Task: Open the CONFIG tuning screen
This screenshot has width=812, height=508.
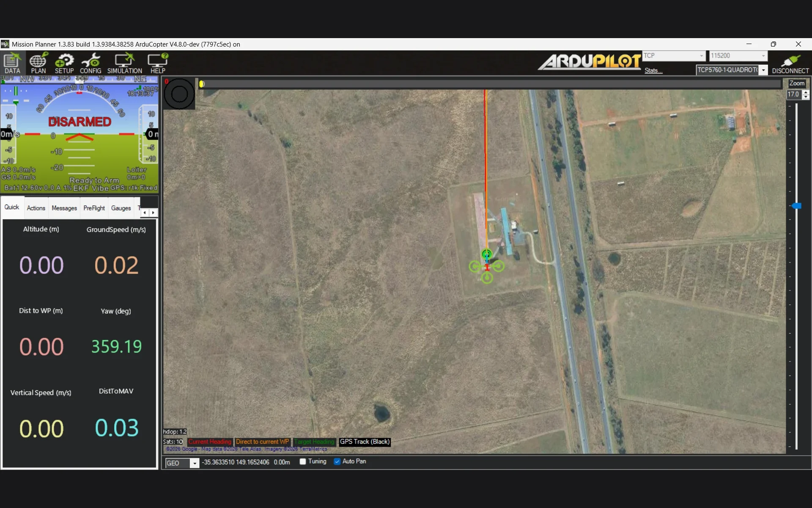Action: point(91,63)
